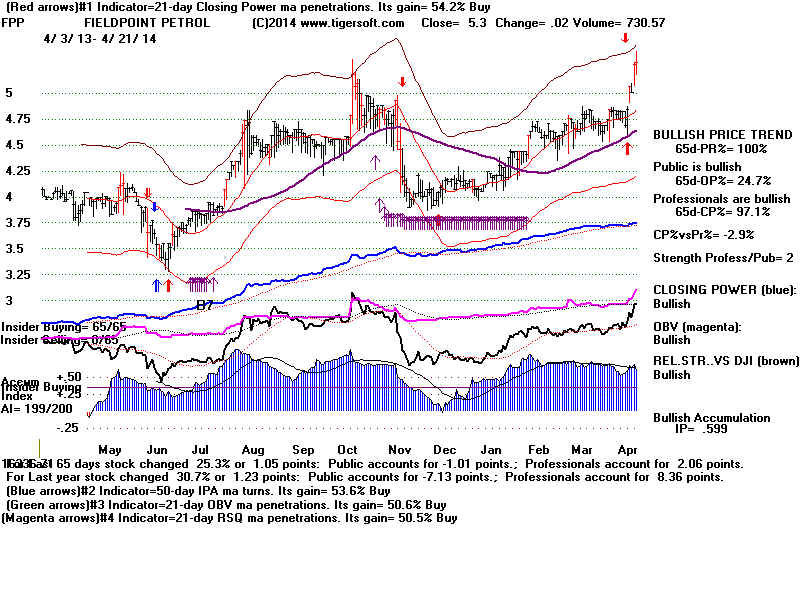Click the Professionals are bullish label
Image resolution: width=800 pixels, height=600 pixels.
(x=721, y=199)
